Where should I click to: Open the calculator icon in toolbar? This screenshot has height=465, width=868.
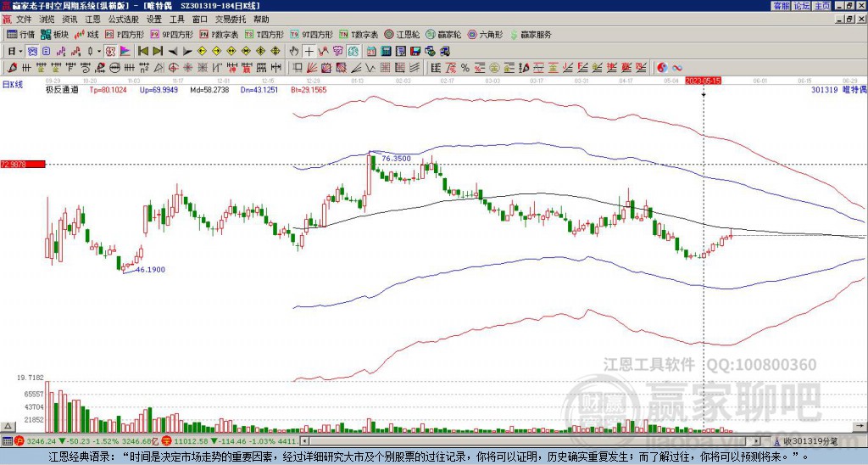pos(386,51)
